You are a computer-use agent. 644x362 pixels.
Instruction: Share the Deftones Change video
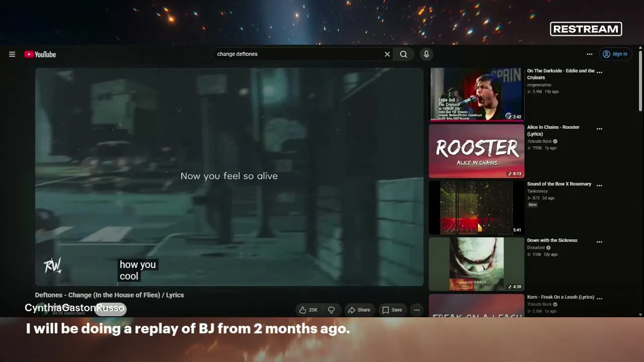[x=359, y=310]
